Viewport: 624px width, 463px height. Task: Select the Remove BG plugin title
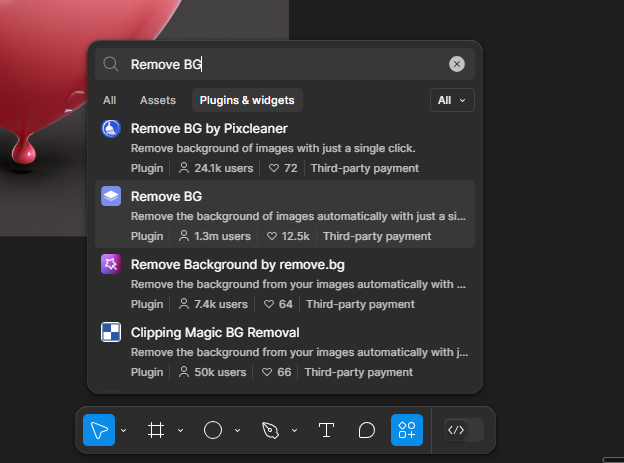point(166,197)
